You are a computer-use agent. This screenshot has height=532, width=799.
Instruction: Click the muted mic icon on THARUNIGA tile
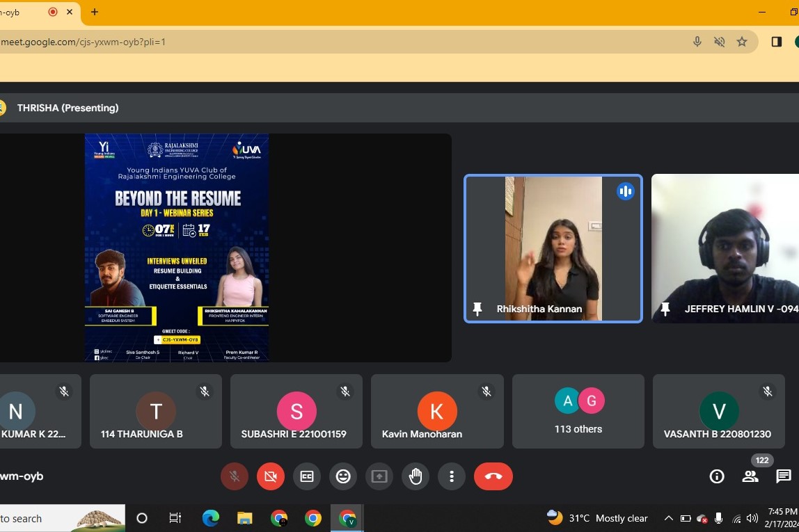205,391
